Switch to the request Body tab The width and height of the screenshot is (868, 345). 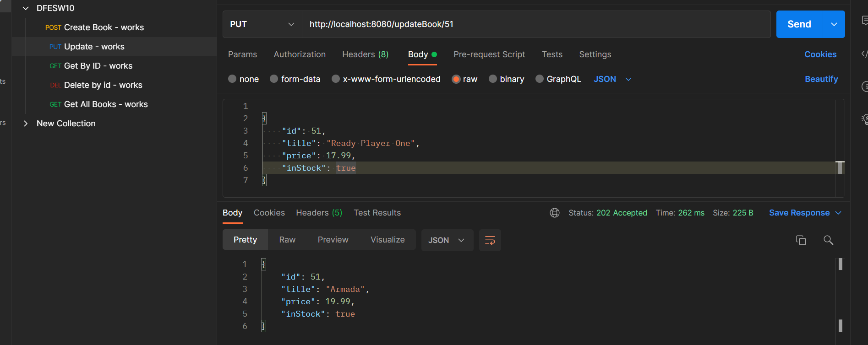[422, 54]
